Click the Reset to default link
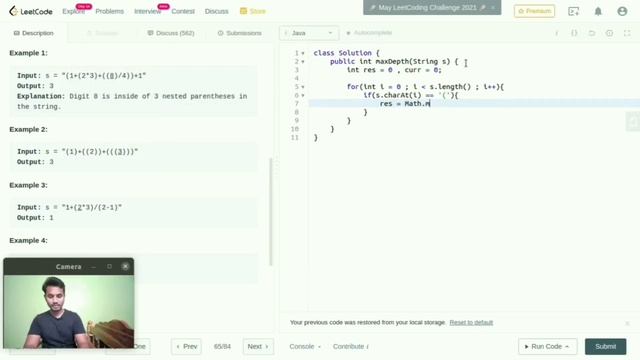This screenshot has width=640, height=360. click(471, 322)
